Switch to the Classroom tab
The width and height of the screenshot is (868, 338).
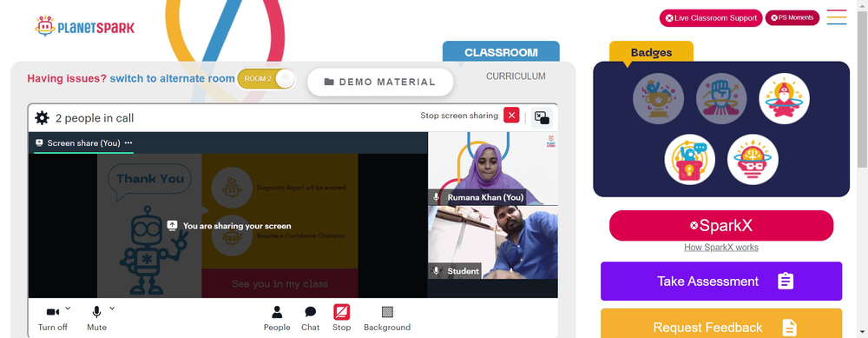pos(501,53)
